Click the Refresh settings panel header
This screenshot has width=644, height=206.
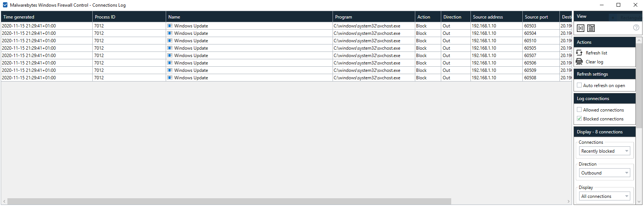(x=604, y=74)
